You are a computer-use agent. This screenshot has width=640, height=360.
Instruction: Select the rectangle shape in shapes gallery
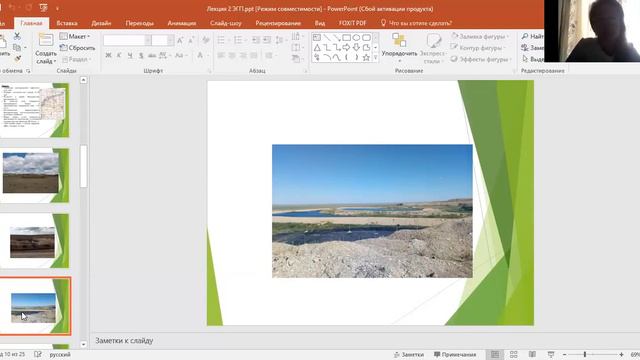pos(347,38)
